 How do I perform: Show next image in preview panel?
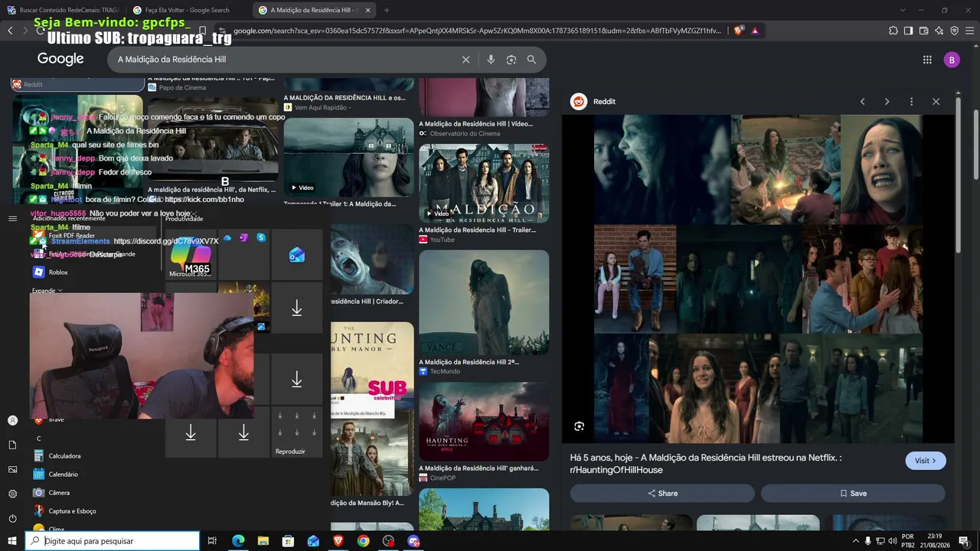click(x=887, y=102)
